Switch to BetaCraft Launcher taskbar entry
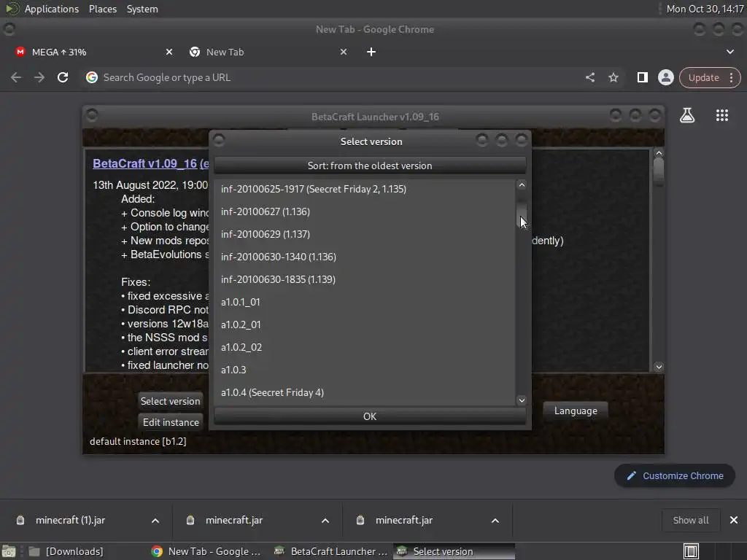This screenshot has height=560, width=747. pos(331,551)
